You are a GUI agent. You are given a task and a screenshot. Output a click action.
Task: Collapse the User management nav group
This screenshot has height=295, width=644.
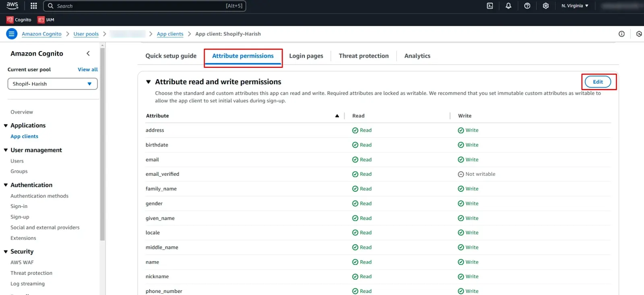6,150
